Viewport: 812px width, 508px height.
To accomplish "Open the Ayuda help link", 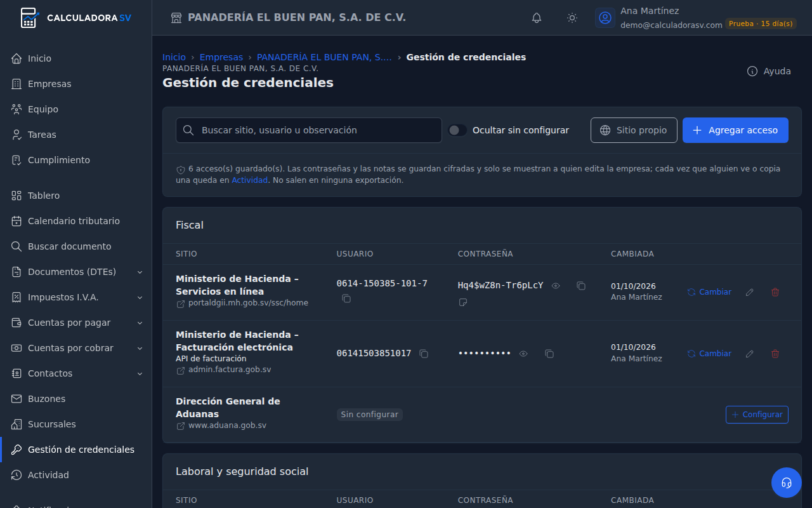I will (x=769, y=71).
